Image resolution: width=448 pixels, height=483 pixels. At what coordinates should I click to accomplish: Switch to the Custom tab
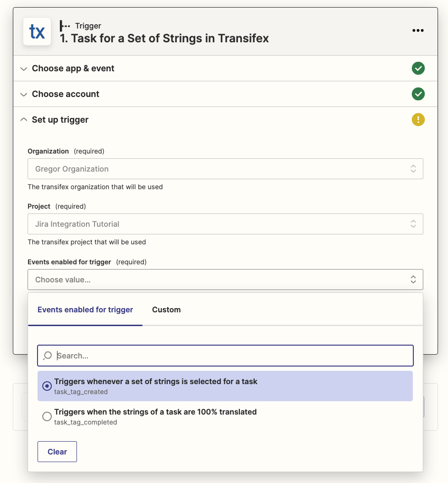166,309
